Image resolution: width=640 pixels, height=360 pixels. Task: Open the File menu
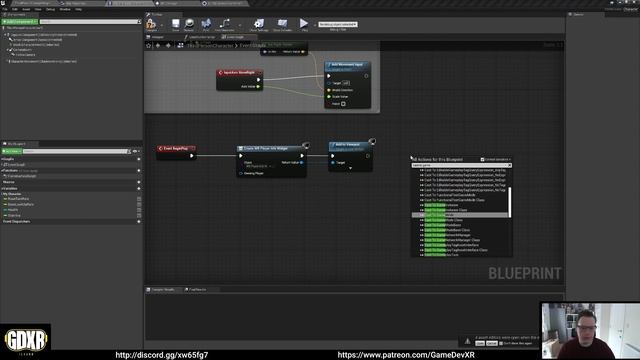5,9
